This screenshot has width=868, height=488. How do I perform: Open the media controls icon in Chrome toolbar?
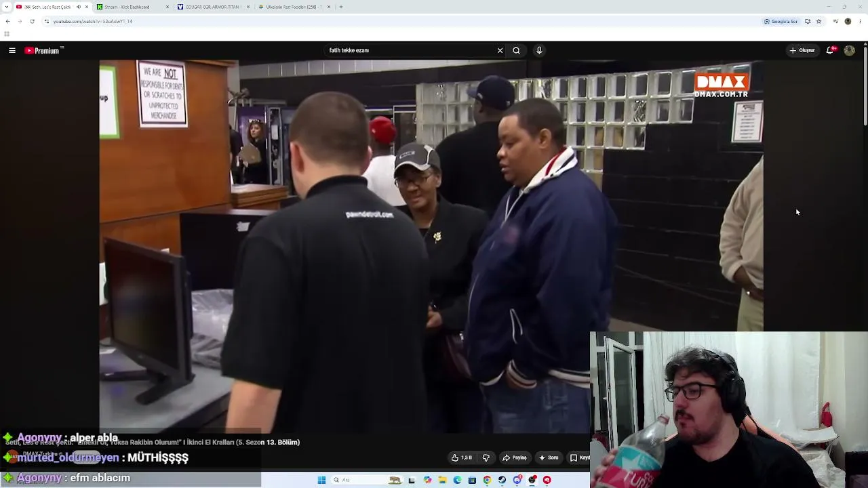834,21
